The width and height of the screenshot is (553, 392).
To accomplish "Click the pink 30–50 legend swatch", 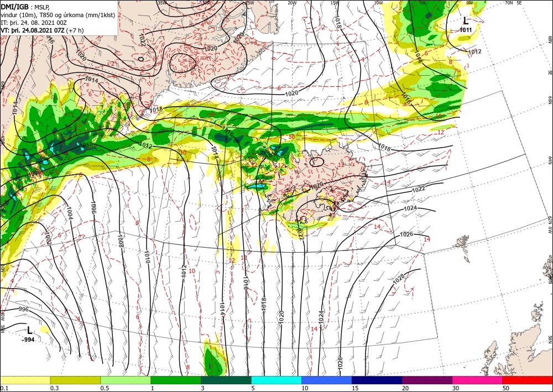I will point(478,380).
